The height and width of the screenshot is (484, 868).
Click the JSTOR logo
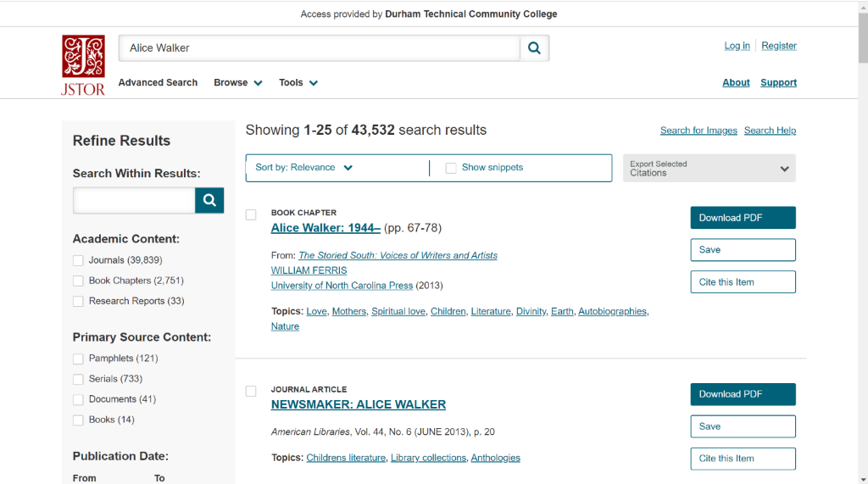pos(83,64)
